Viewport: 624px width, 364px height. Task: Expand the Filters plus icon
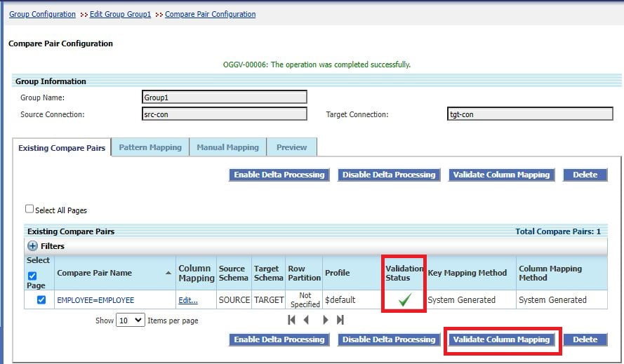[x=32, y=246]
